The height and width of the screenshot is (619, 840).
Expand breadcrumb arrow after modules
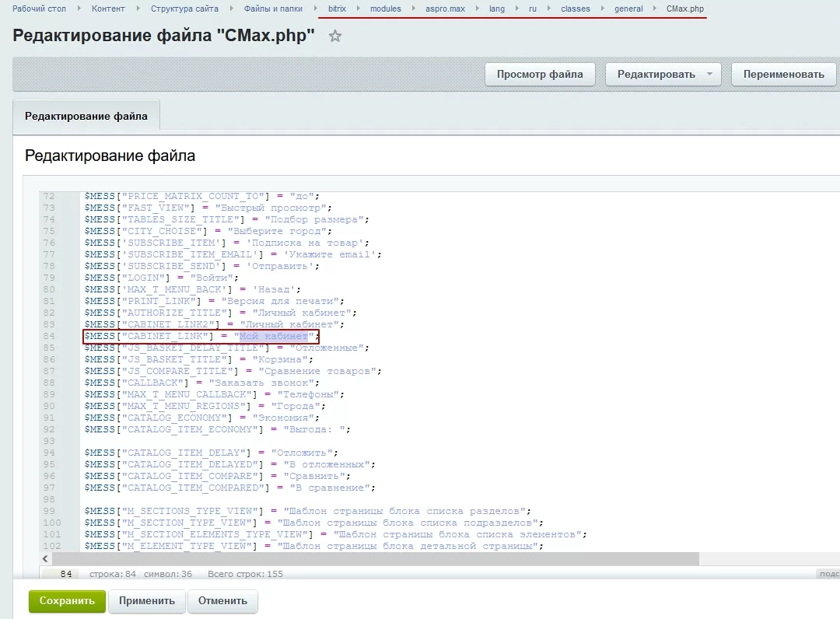(414, 9)
